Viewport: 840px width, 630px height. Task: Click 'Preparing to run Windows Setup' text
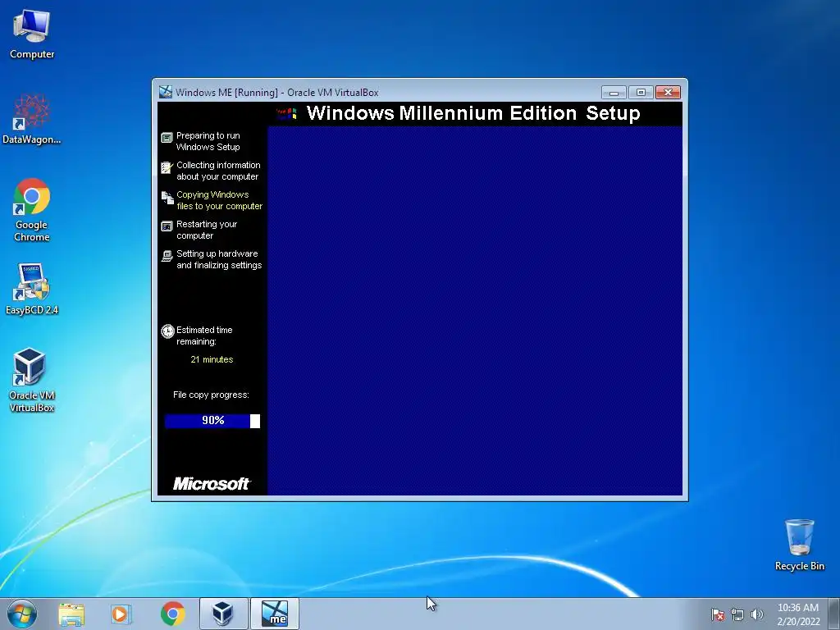click(x=208, y=141)
